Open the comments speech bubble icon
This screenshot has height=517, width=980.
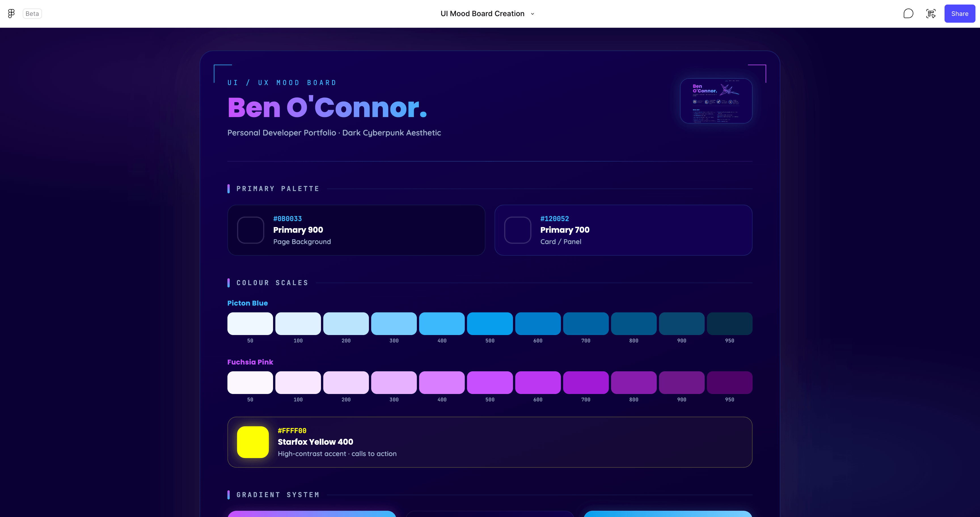[x=908, y=14]
